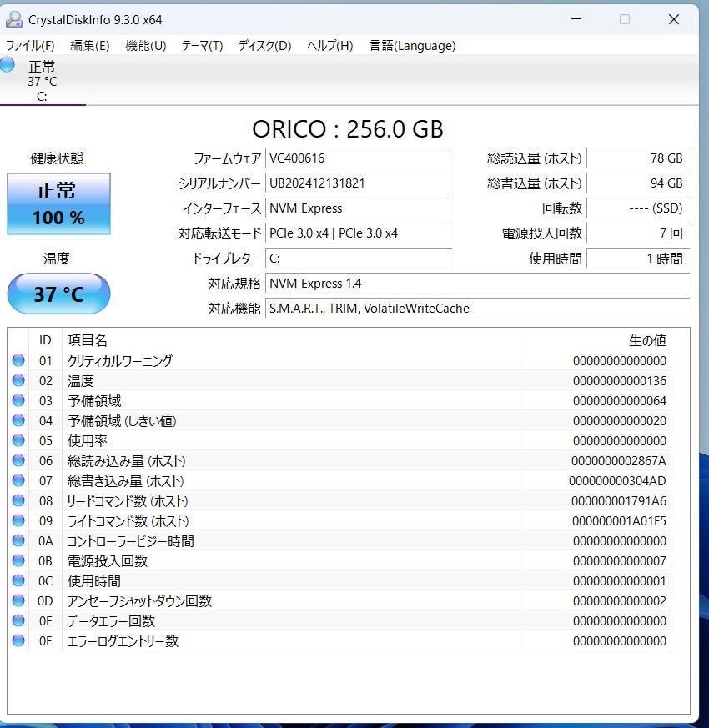
Task: Open the テーマ(T) menu
Action: pyautogui.click(x=202, y=46)
